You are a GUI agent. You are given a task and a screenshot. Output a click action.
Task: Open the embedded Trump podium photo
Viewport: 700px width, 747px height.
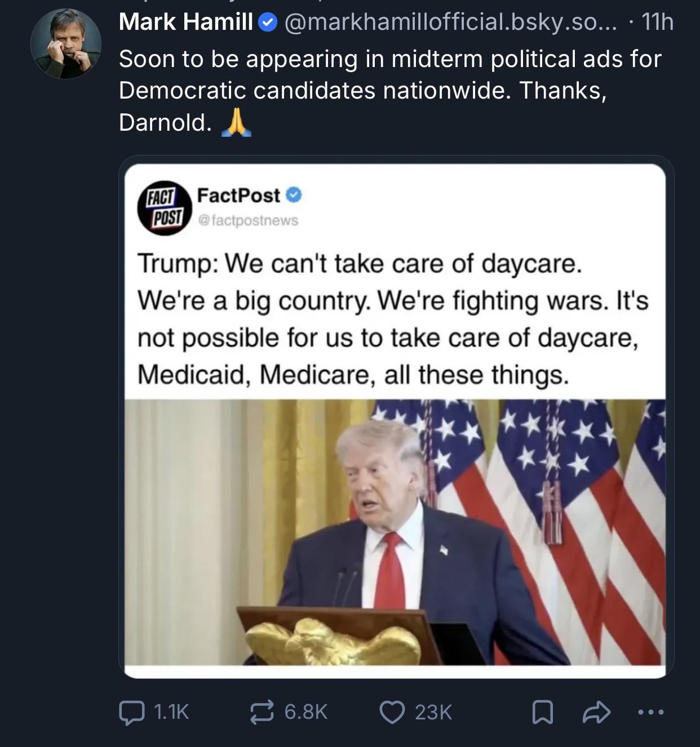click(x=395, y=532)
